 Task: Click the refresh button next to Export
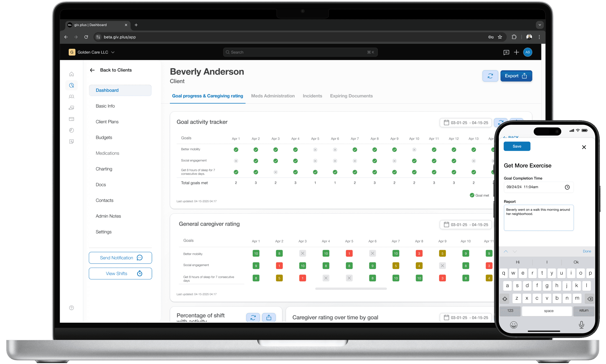(490, 76)
